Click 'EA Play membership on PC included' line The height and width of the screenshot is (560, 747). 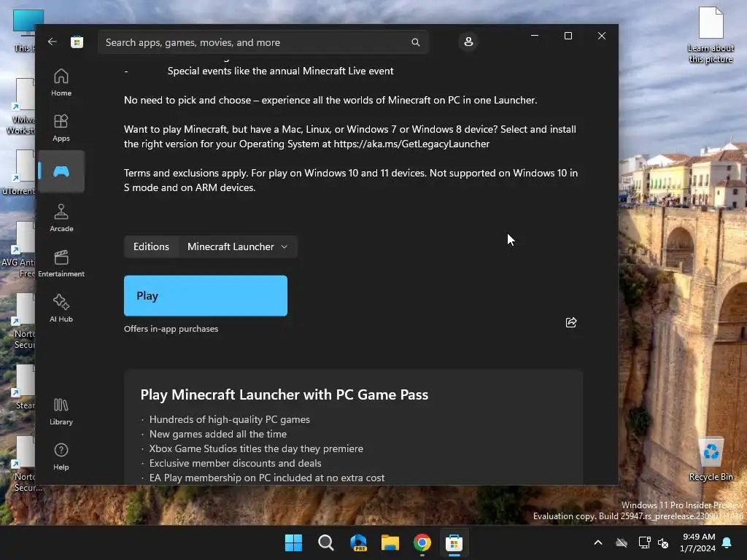pyautogui.click(x=267, y=478)
